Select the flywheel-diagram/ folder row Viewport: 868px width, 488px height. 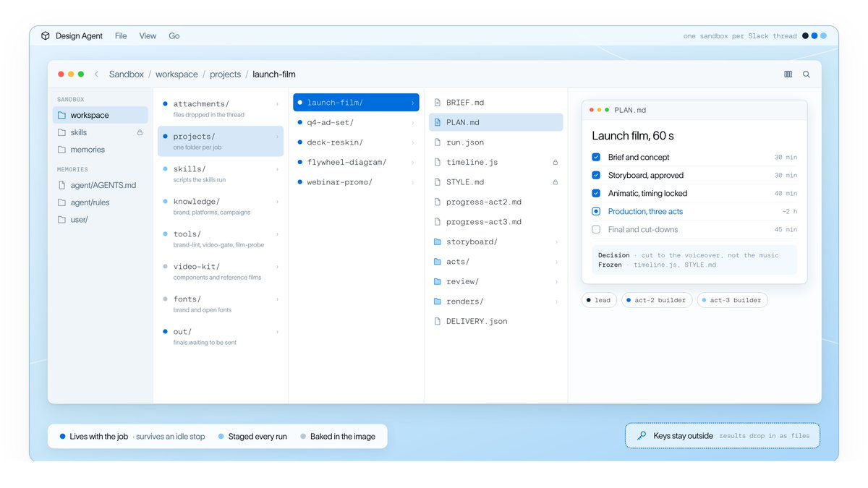pyautogui.click(x=356, y=163)
